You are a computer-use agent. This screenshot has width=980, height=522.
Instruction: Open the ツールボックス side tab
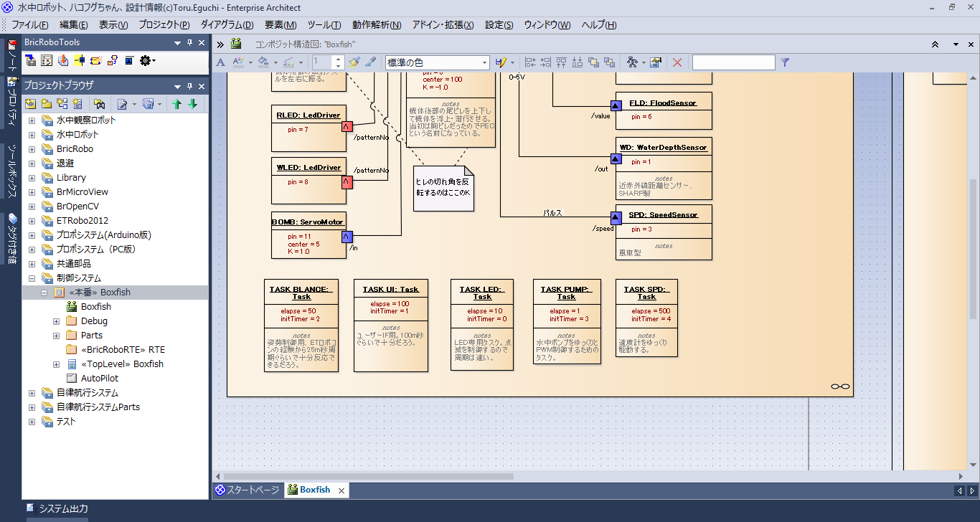pos(11,171)
